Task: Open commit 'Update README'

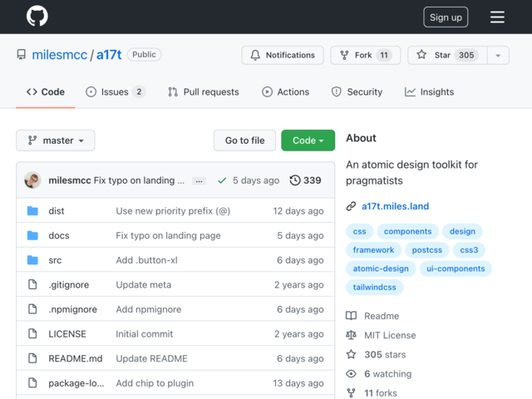Action: tap(151, 358)
